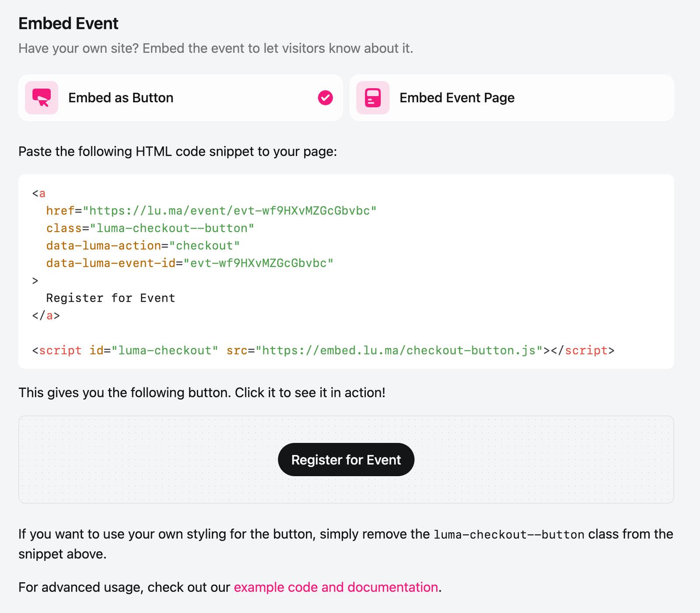Click the checkout-button.js script URL
The width and height of the screenshot is (700, 613).
tap(399, 351)
